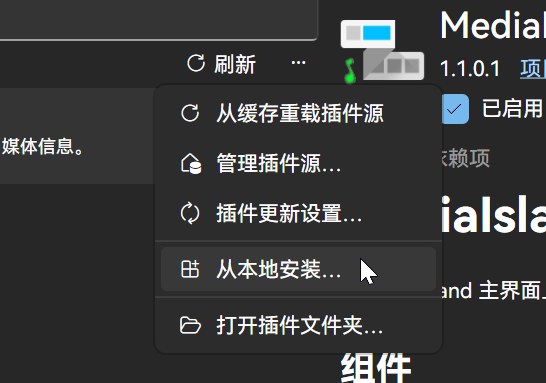The height and width of the screenshot is (383, 546).
Task: Open the three-dots more options menu
Action: tap(298, 63)
